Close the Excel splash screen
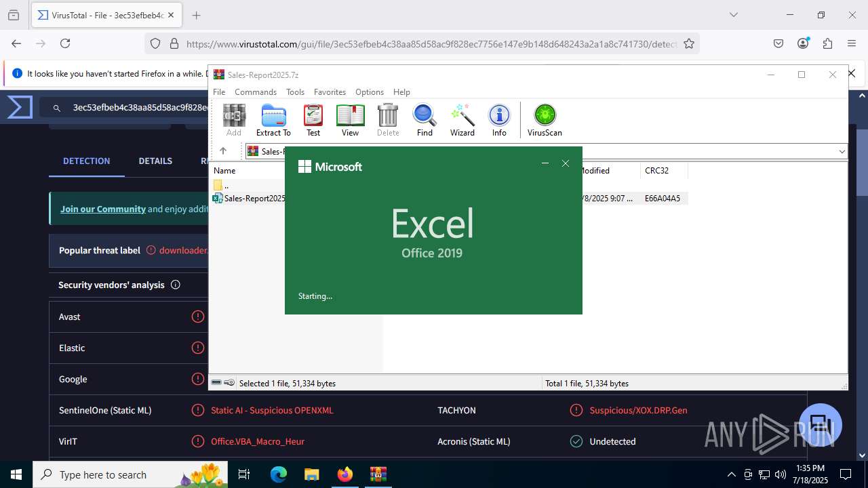 pos(566,163)
